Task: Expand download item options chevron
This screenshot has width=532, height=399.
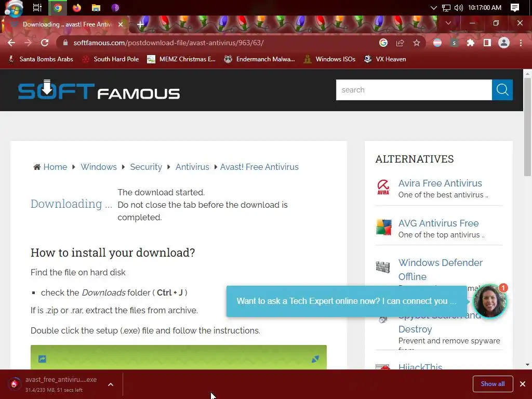Action: tap(111, 384)
